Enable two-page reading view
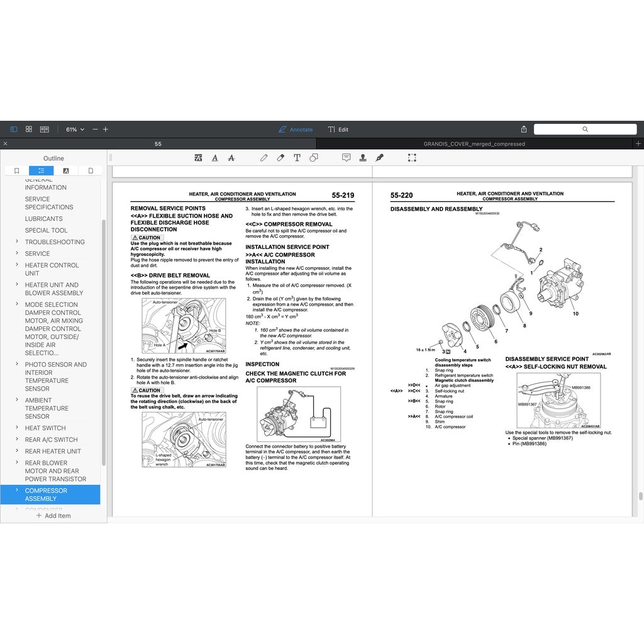This screenshot has height=644, width=644. coord(45,130)
